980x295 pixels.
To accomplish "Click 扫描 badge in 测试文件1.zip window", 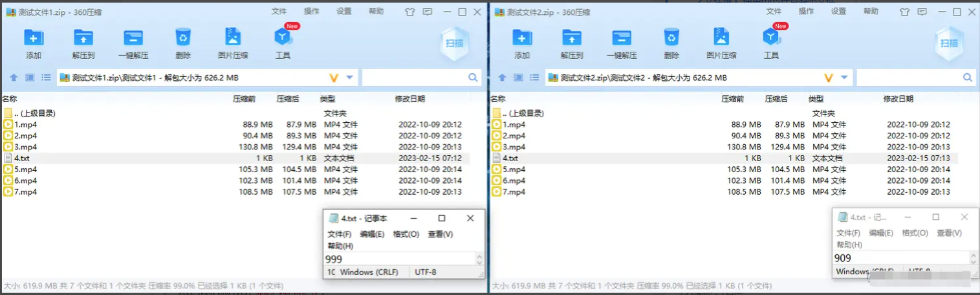I will tap(453, 43).
